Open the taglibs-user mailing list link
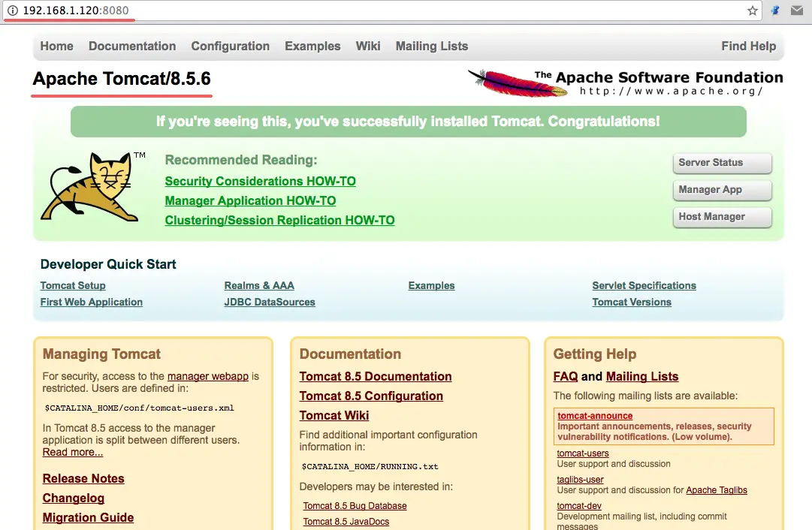This screenshot has width=812, height=530. click(580, 480)
